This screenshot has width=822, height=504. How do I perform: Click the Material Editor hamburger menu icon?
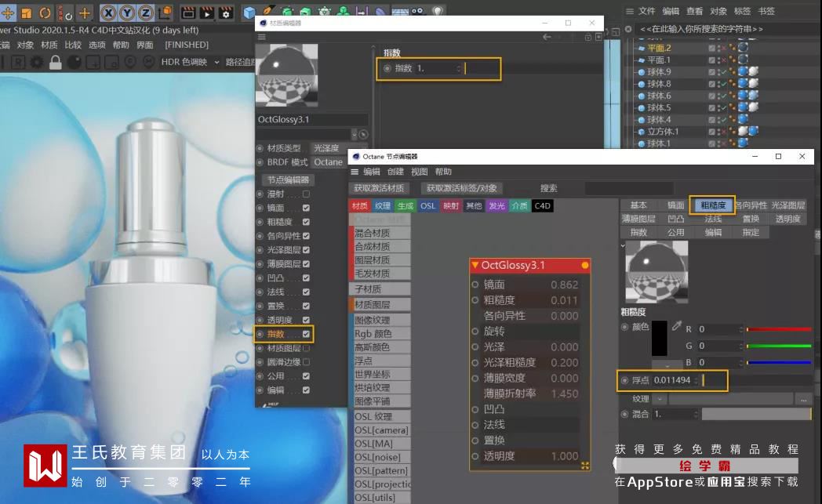click(262, 37)
